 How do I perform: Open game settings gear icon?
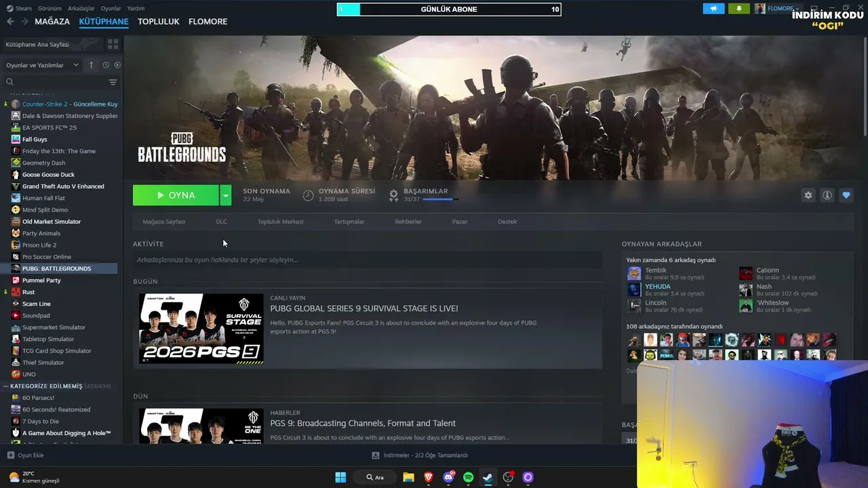[x=808, y=195]
